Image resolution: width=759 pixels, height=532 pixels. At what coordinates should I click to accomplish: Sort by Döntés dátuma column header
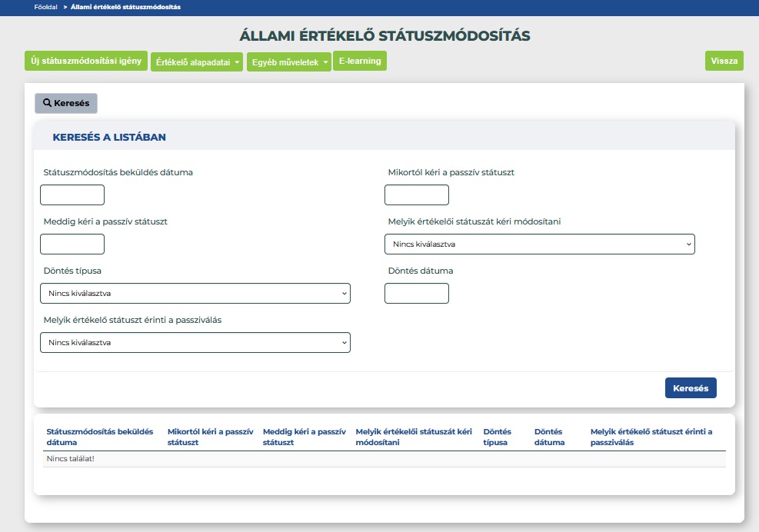coord(549,437)
